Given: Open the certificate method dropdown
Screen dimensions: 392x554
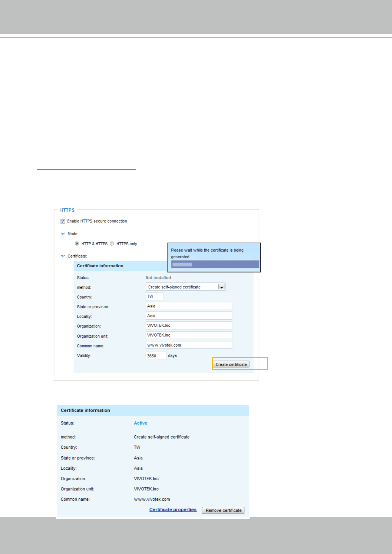Looking at the screenshot, I should pos(186,287).
